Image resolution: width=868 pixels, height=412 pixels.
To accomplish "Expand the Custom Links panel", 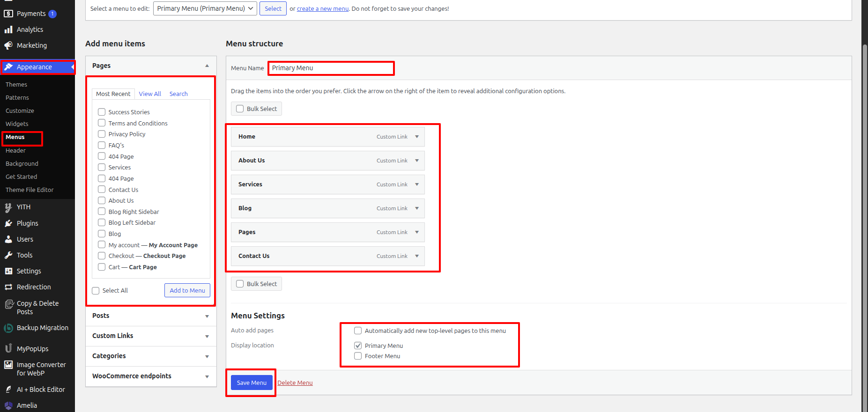I will 207,336.
